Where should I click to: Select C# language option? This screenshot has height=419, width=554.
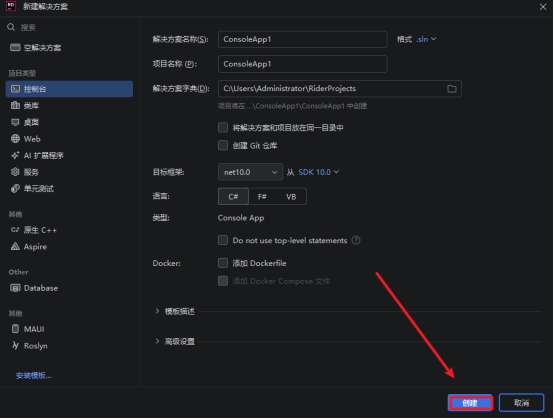click(x=233, y=197)
